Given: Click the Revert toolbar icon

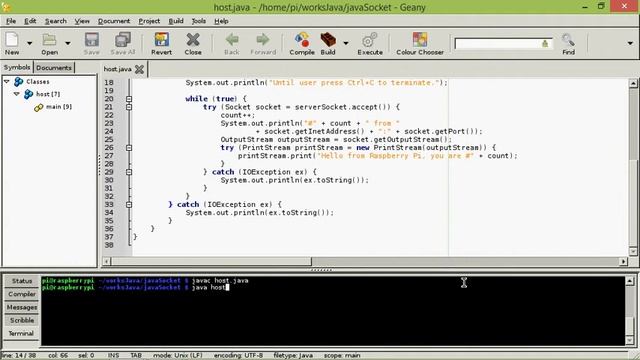Looking at the screenshot, I should (x=162, y=40).
